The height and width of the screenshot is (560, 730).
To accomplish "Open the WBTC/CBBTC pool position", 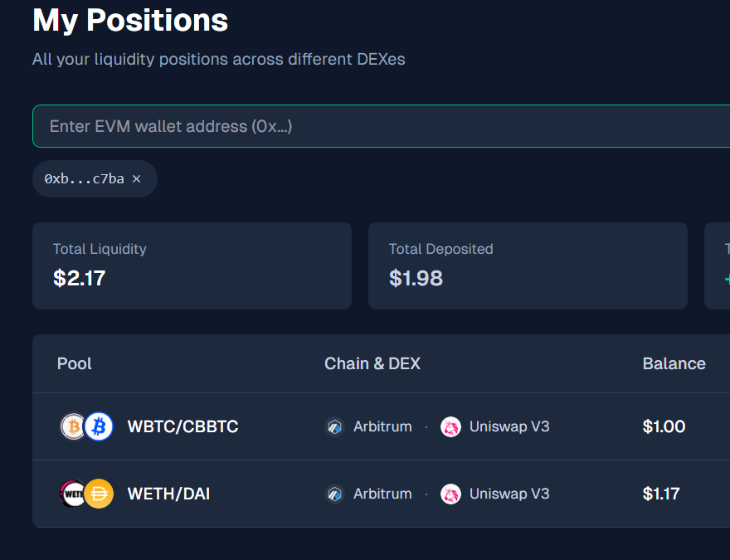I will pos(182,426).
